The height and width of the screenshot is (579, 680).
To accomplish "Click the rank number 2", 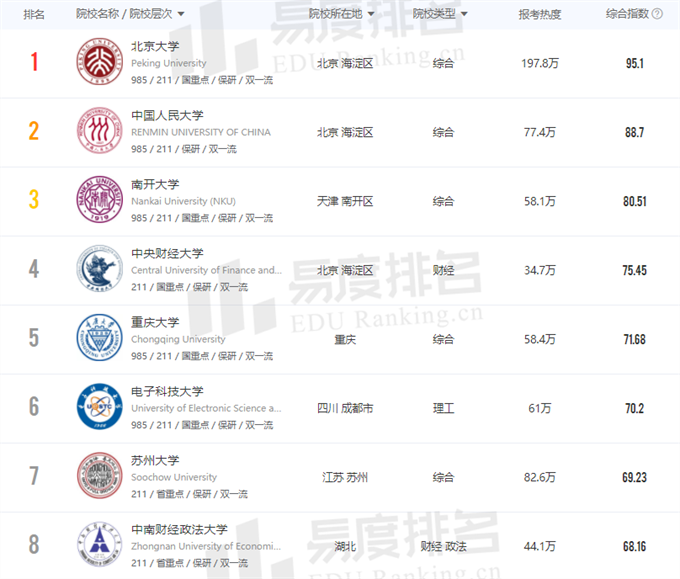I will click(34, 131).
